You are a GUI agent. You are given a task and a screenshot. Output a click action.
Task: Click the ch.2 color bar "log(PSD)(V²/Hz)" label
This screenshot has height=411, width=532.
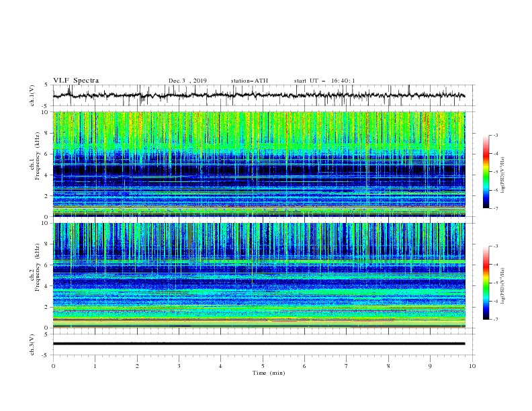point(503,286)
